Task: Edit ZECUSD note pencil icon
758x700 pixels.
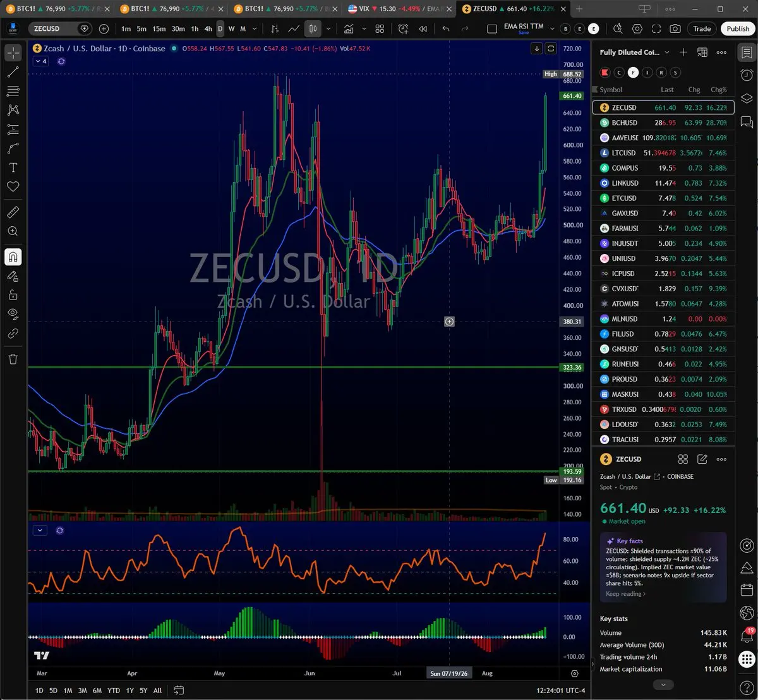Action: tap(702, 459)
